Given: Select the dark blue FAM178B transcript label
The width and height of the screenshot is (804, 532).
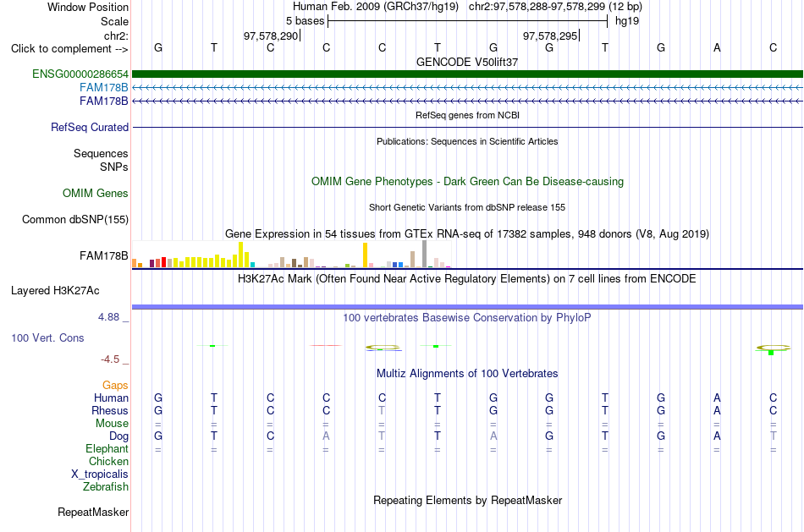Looking at the screenshot, I should click(103, 101).
